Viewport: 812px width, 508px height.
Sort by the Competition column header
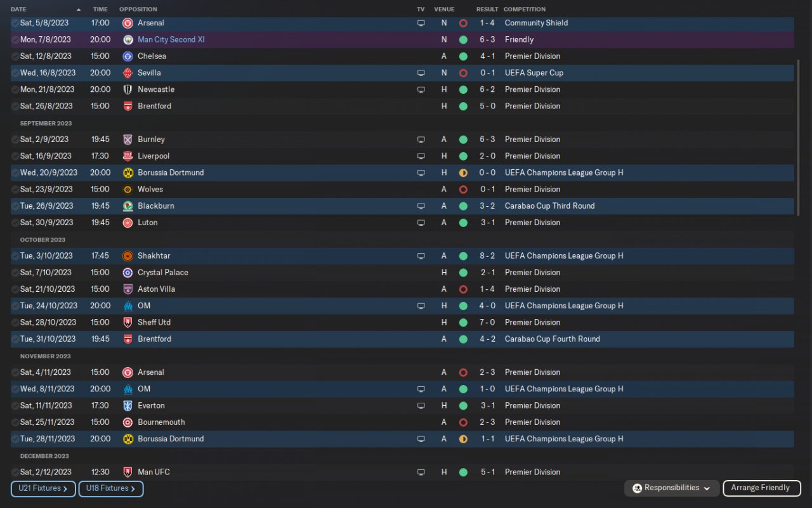524,10
